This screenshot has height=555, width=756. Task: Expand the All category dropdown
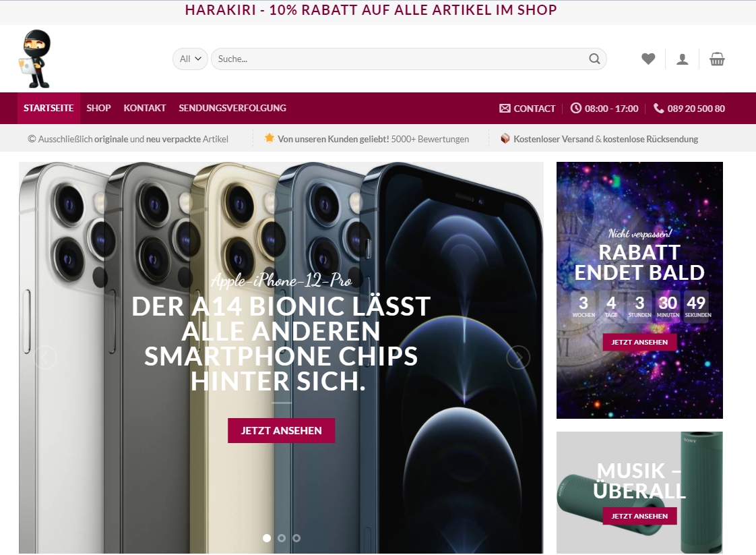point(191,59)
